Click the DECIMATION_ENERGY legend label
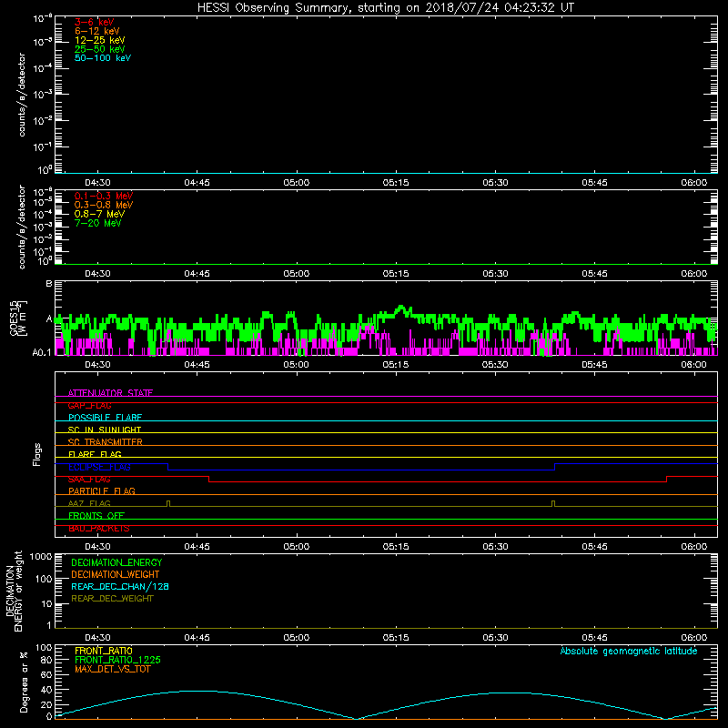Image resolution: width=728 pixels, height=728 pixels. pyautogui.click(x=116, y=562)
